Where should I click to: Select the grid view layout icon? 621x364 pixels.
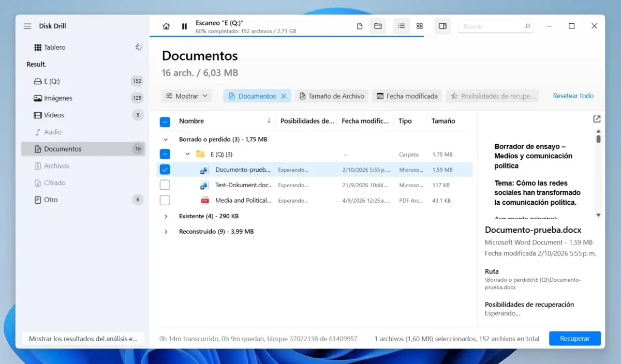pos(420,26)
